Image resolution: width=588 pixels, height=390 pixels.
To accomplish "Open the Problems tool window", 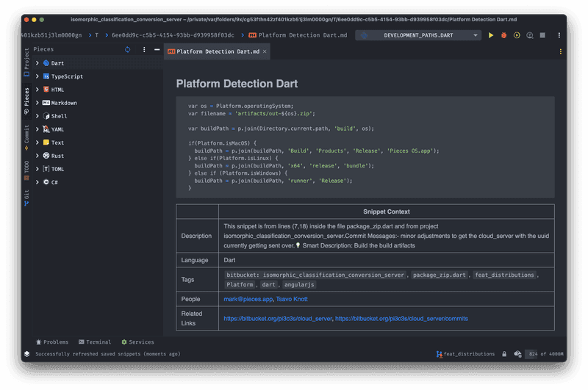I will point(52,342).
